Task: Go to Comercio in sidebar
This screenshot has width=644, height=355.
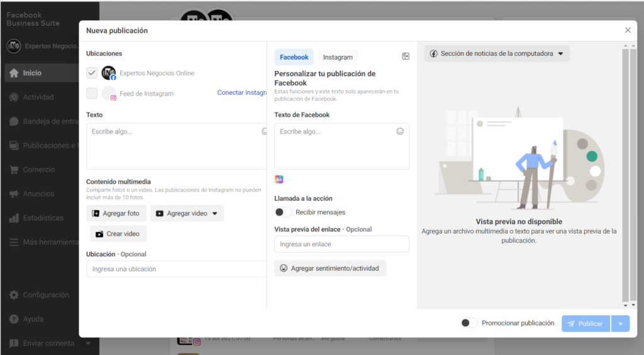Action: 39,170
